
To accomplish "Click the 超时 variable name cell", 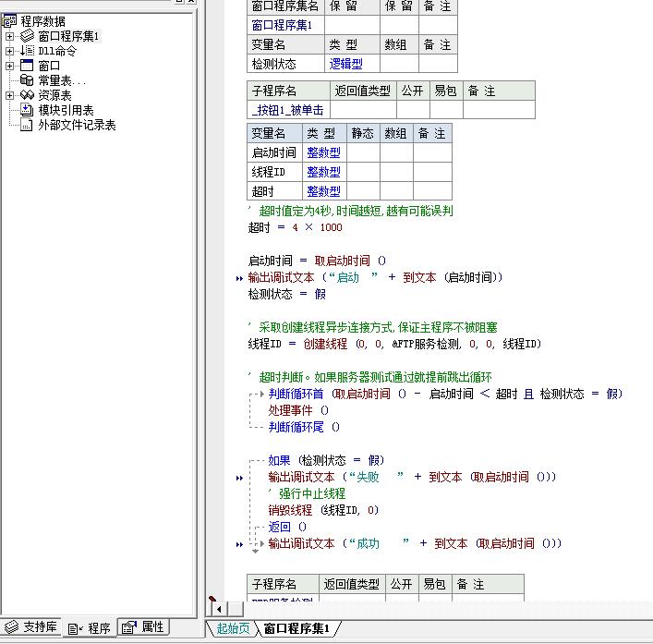I will tap(274, 191).
